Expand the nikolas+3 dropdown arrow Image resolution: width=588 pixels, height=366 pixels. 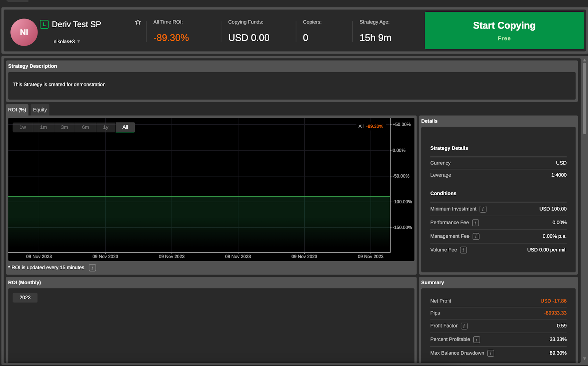click(x=79, y=42)
